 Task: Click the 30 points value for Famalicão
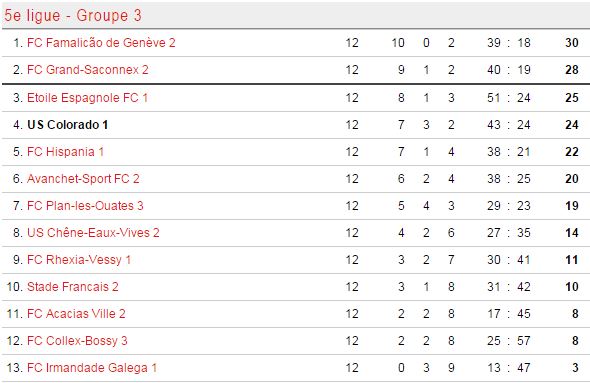[x=572, y=43]
